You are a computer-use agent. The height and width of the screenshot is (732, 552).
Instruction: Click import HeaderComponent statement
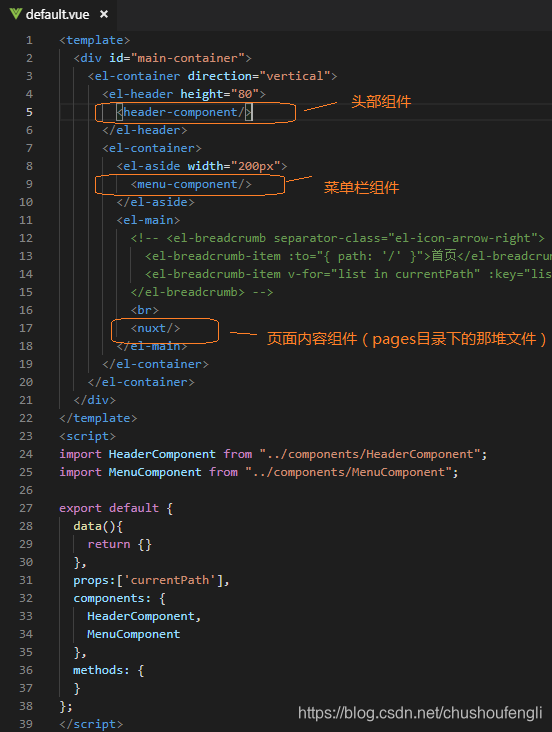tap(273, 454)
